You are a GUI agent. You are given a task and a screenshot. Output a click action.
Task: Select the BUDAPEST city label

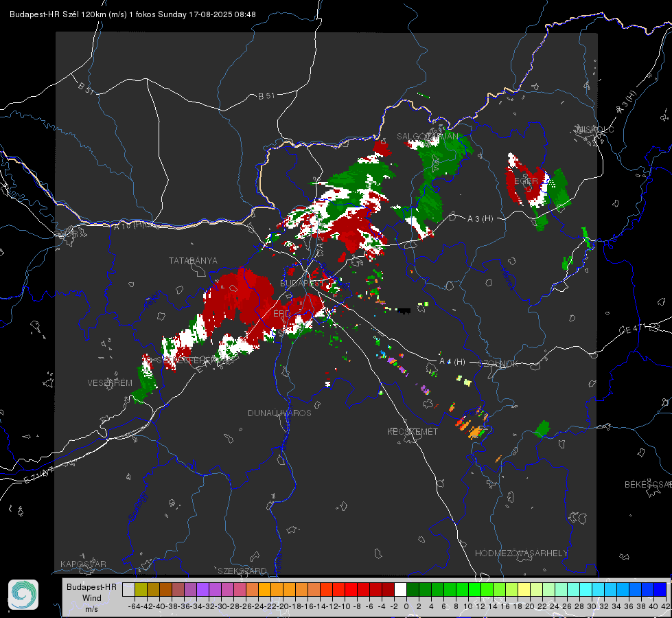pos(302,283)
